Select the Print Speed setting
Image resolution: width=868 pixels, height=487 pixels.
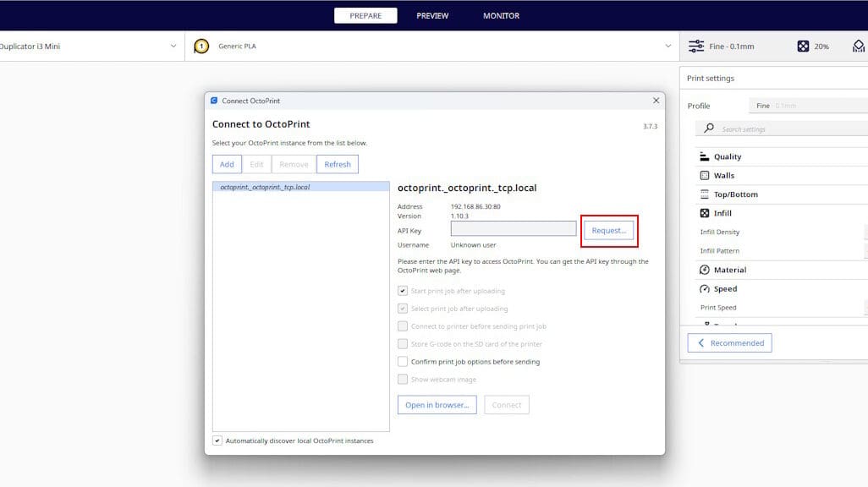point(718,308)
